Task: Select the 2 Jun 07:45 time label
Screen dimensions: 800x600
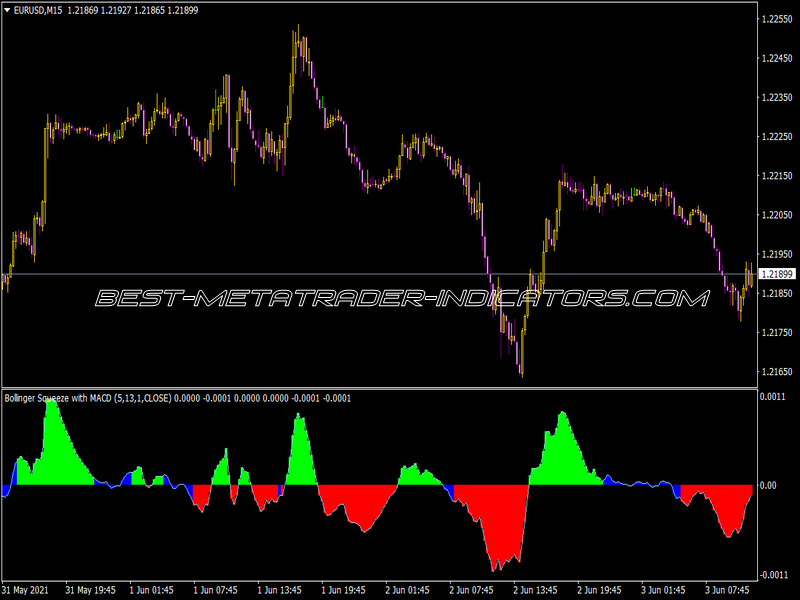Action: pyautogui.click(x=471, y=590)
